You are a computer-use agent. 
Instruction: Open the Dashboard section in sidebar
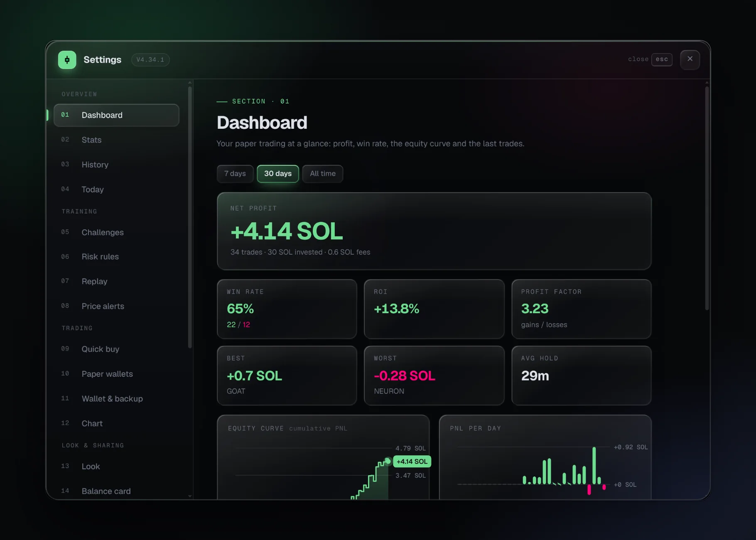(116, 115)
